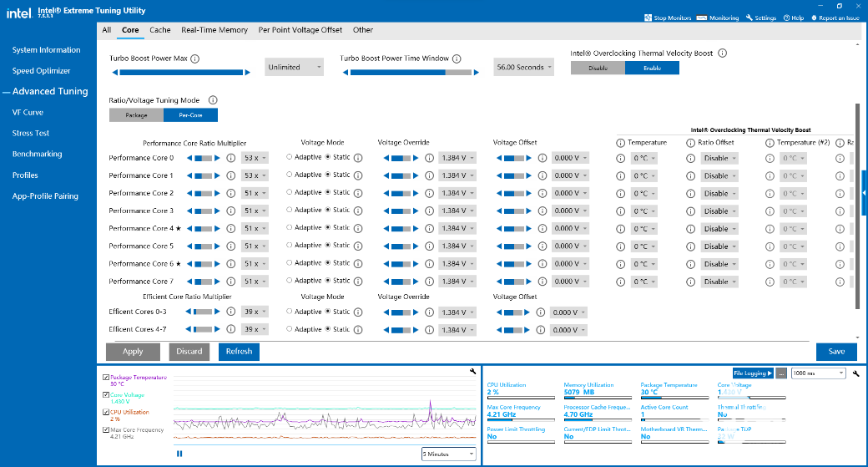Pause the monitoring graph
The width and height of the screenshot is (868, 467).
tap(179, 454)
